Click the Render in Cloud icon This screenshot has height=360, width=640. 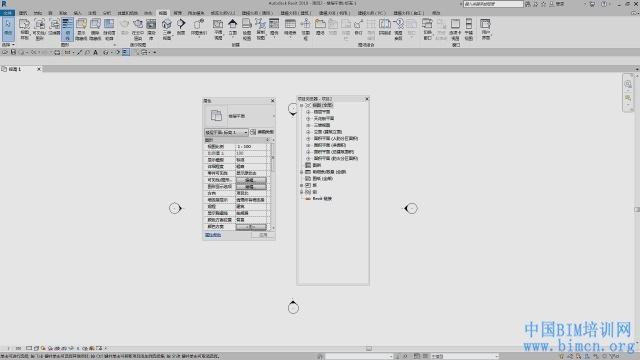138,29
